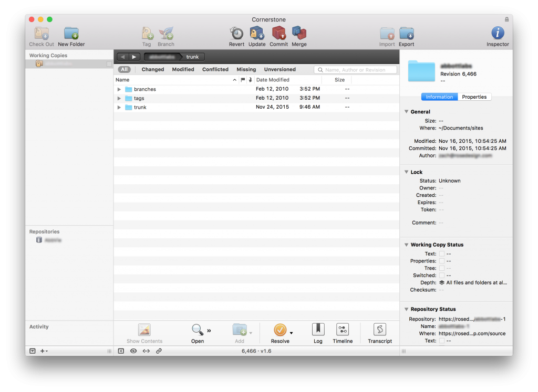Image resolution: width=538 pixels, height=392 pixels.
Task: Collapse the Repository Status section
Action: (x=406, y=309)
